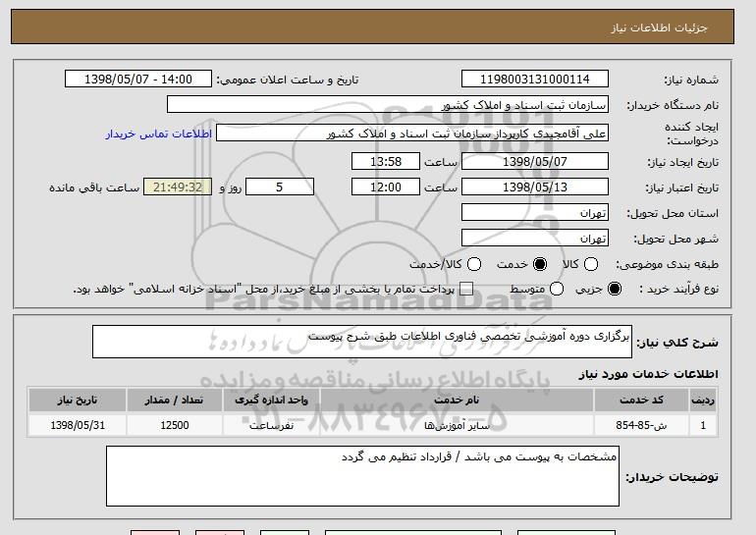Click the days remaining field 5
This screenshot has height=535, width=756.
coord(280,187)
